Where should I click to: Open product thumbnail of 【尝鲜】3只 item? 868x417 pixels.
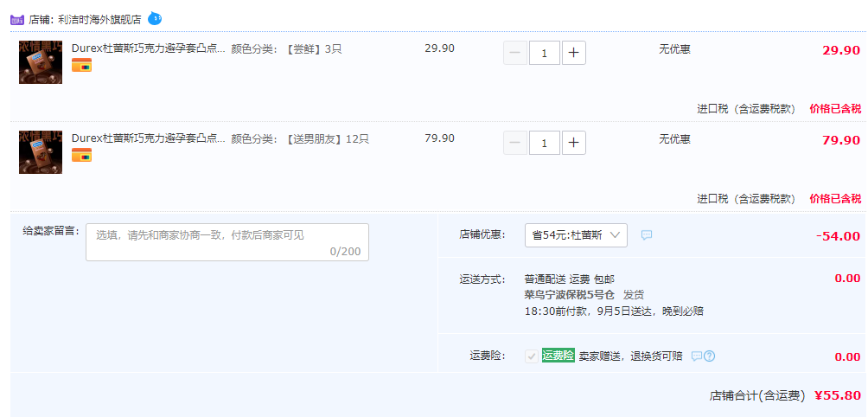(x=41, y=62)
